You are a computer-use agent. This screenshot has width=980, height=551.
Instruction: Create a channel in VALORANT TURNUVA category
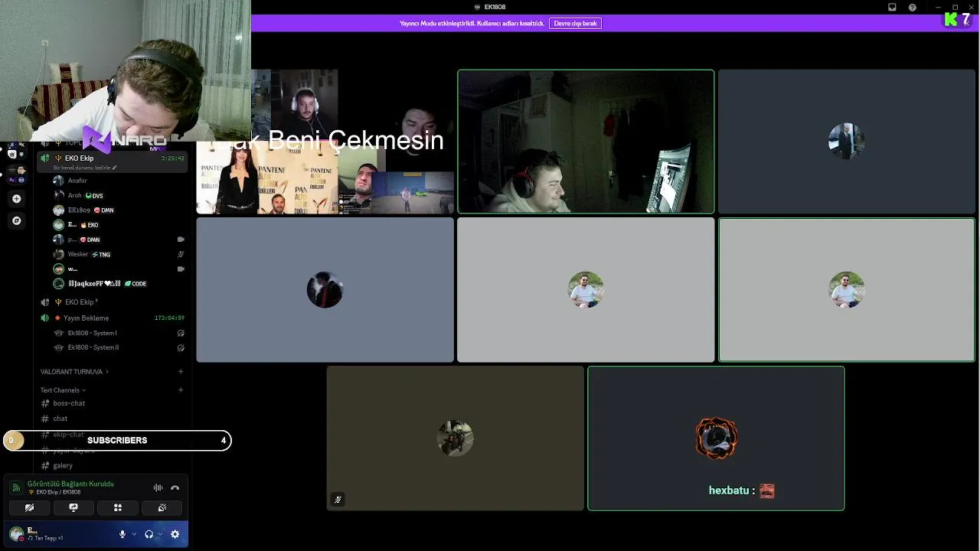pos(181,372)
